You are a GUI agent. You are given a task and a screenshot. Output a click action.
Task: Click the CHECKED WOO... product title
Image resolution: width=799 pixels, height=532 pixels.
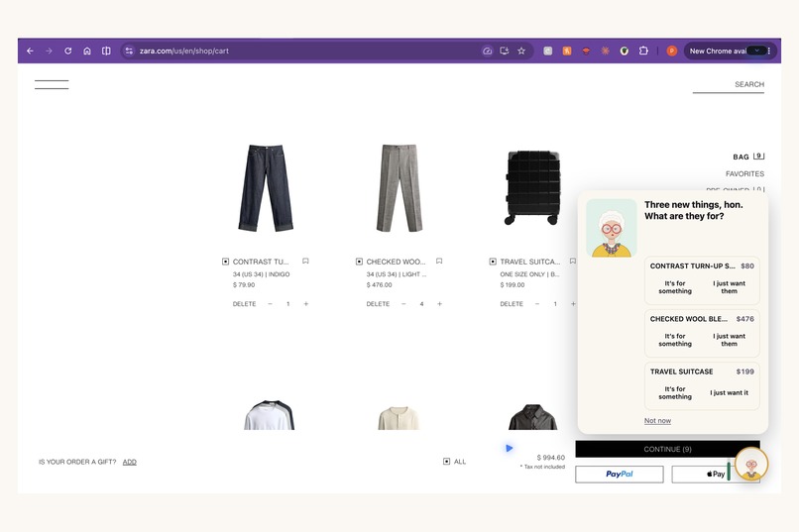(396, 262)
